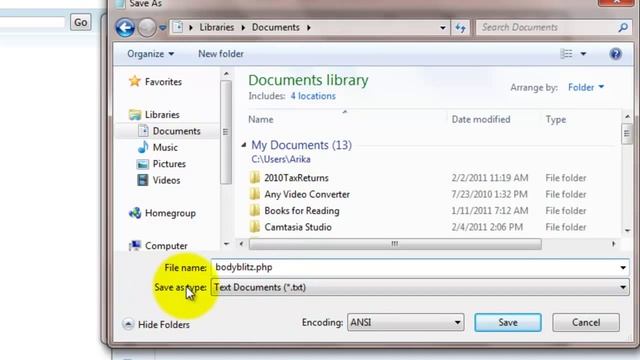
Task: Open the 4 locations link
Action: point(313,96)
